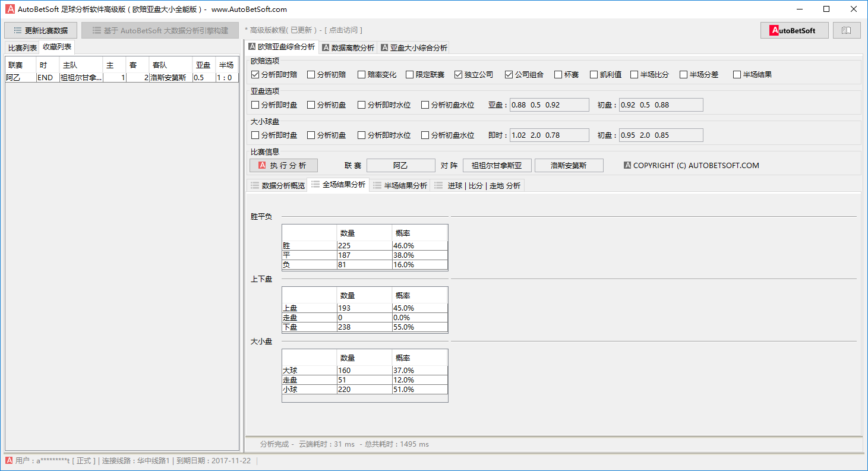
Task: Click the 阿乙 league button
Action: tap(400, 165)
